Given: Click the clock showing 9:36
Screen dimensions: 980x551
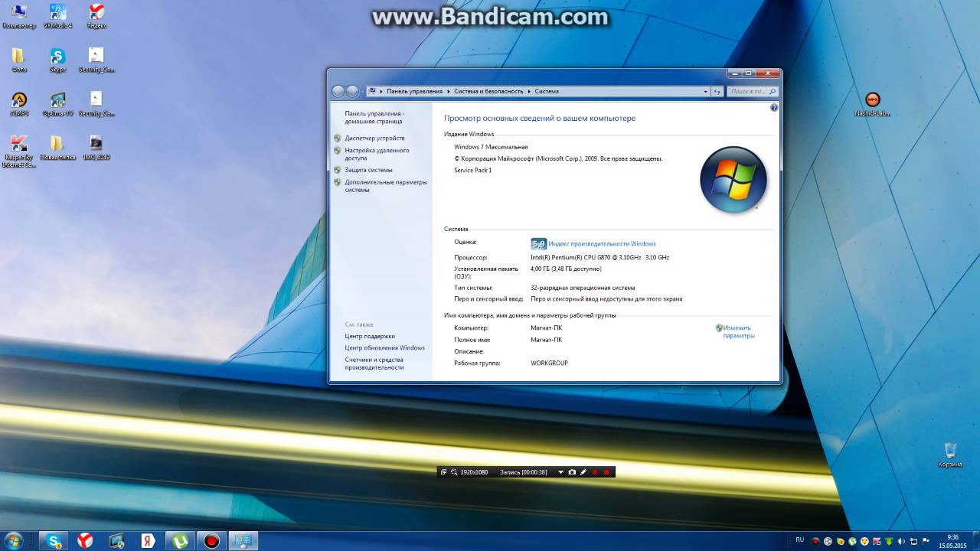Looking at the screenshot, I should coord(952,537).
